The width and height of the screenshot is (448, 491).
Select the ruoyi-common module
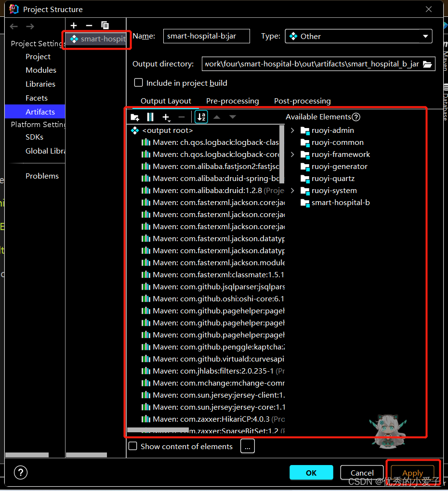point(332,142)
